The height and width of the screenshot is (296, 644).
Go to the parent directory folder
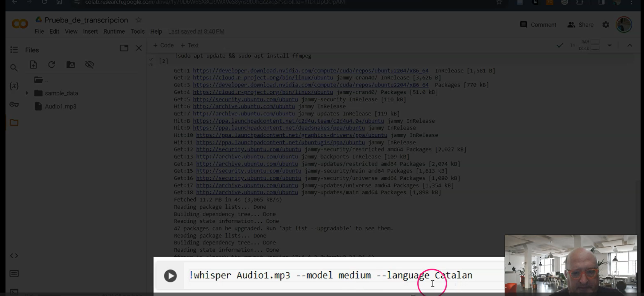(38, 80)
